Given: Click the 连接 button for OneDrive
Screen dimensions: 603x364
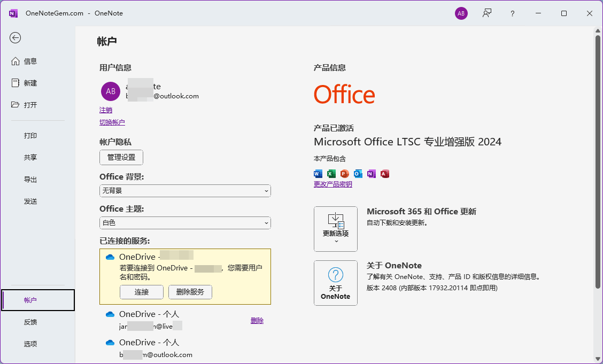Looking at the screenshot, I should tap(142, 292).
